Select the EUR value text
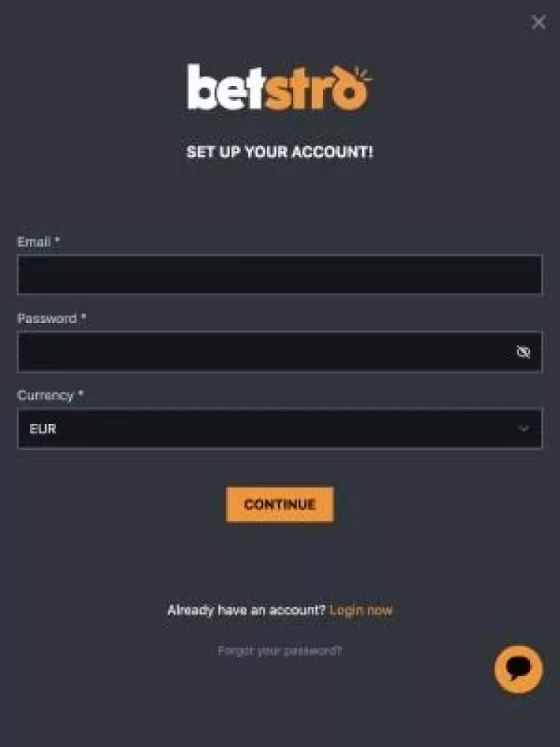560x747 pixels. [43, 429]
